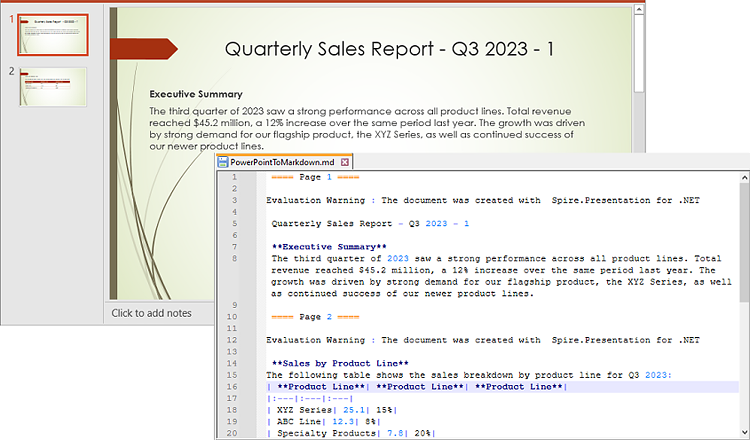Viewport: 750px width, 440px height.
Task: Click line 17 table separator row
Action: tap(310, 398)
